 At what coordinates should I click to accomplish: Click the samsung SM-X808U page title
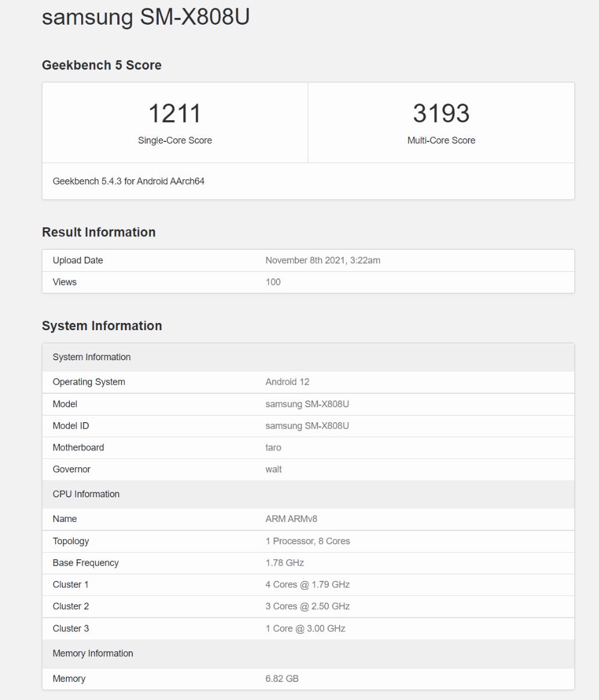click(x=146, y=17)
